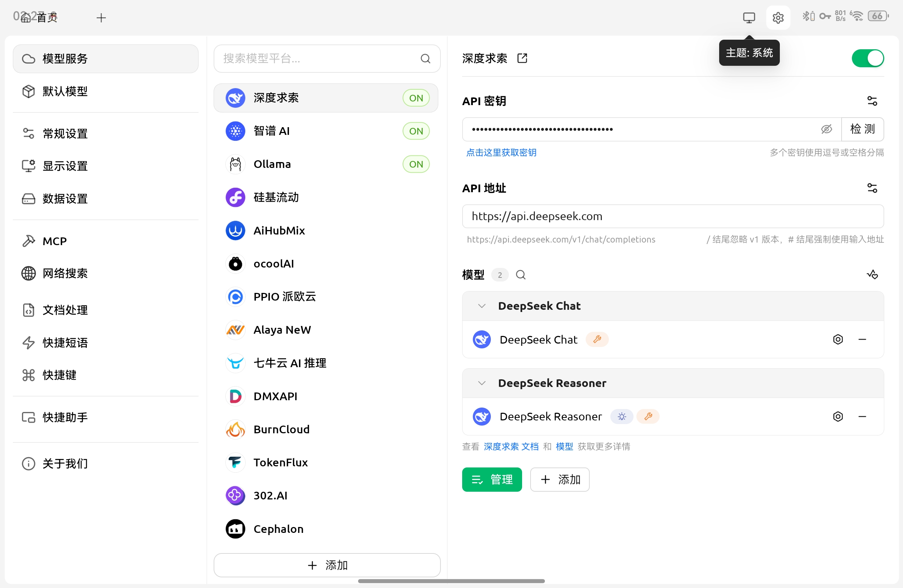Viewport: 903px width, 588px height.
Task: Click the model health check icon
Action: click(x=872, y=275)
